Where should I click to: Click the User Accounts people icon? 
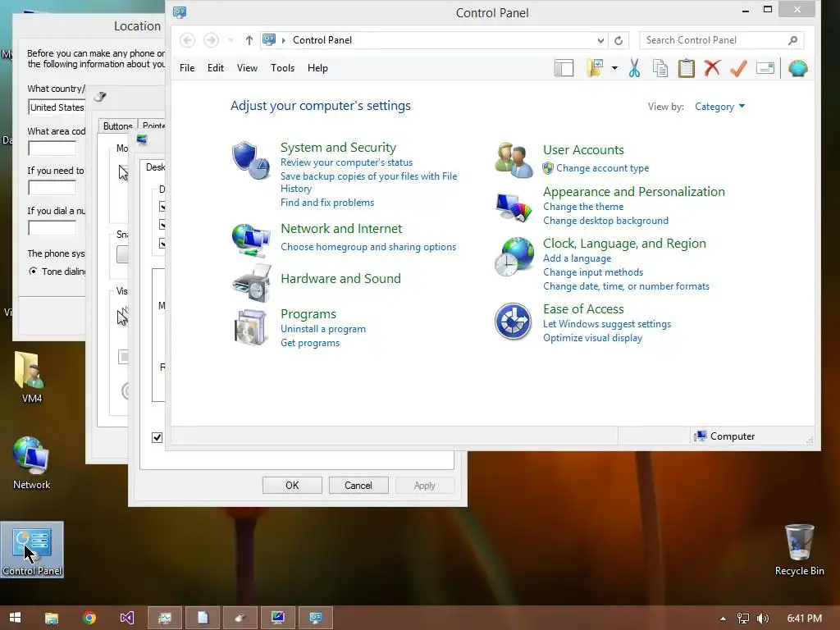(514, 160)
